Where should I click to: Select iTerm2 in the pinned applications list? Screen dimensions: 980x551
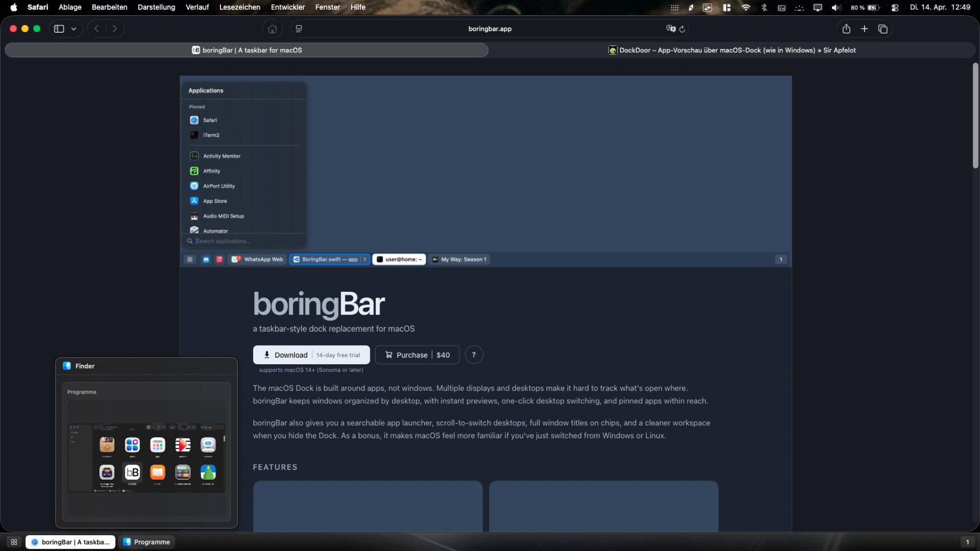click(x=244, y=135)
